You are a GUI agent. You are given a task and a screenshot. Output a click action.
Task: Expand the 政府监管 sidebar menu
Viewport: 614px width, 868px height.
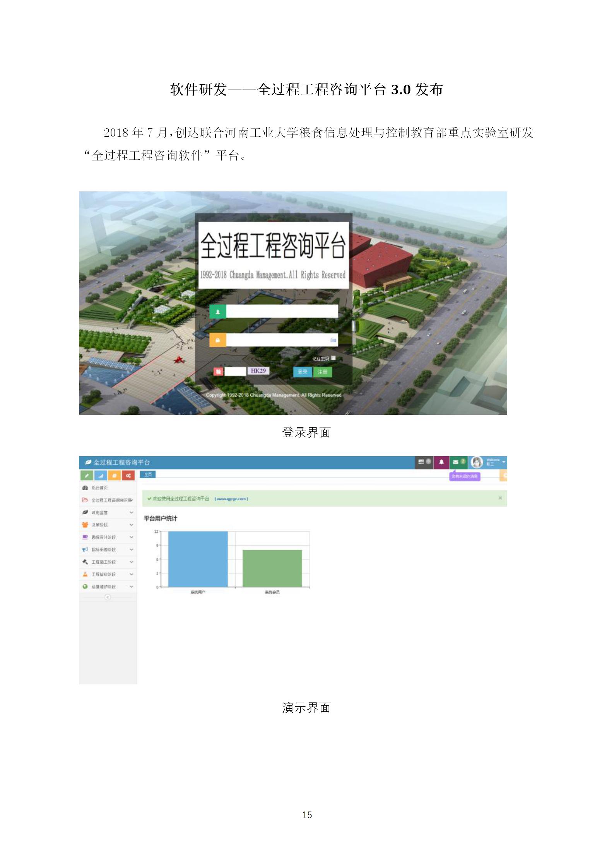pyautogui.click(x=108, y=512)
